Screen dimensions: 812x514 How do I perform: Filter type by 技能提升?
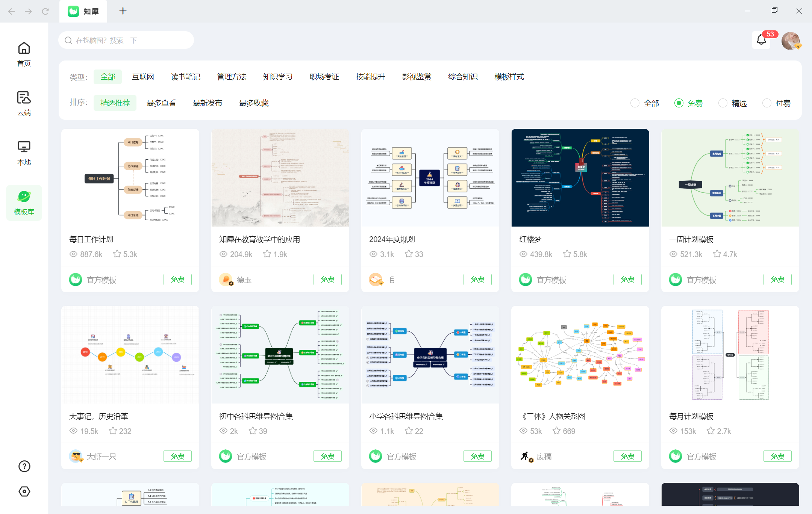point(370,77)
